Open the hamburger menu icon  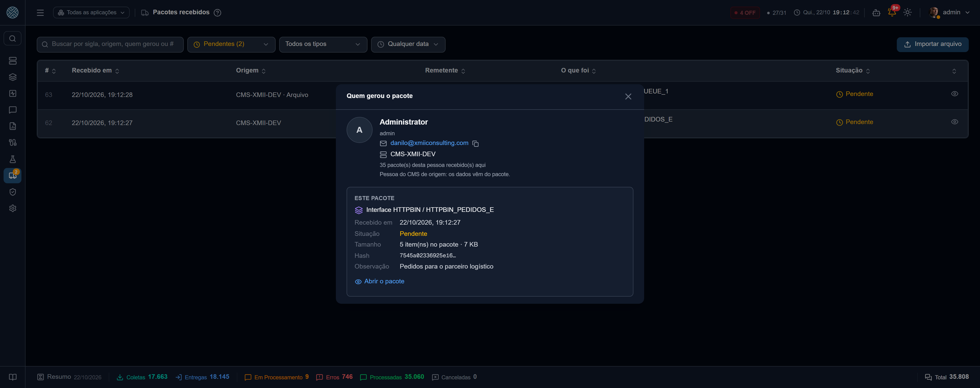[40, 13]
